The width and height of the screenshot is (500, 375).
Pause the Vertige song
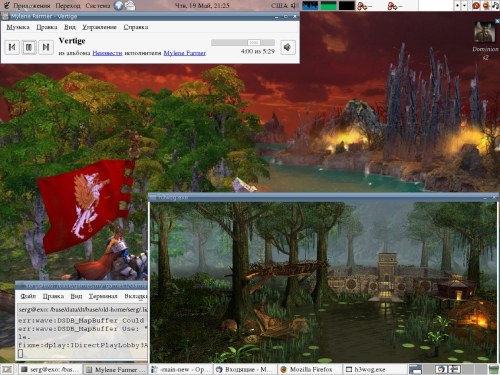click(x=29, y=47)
